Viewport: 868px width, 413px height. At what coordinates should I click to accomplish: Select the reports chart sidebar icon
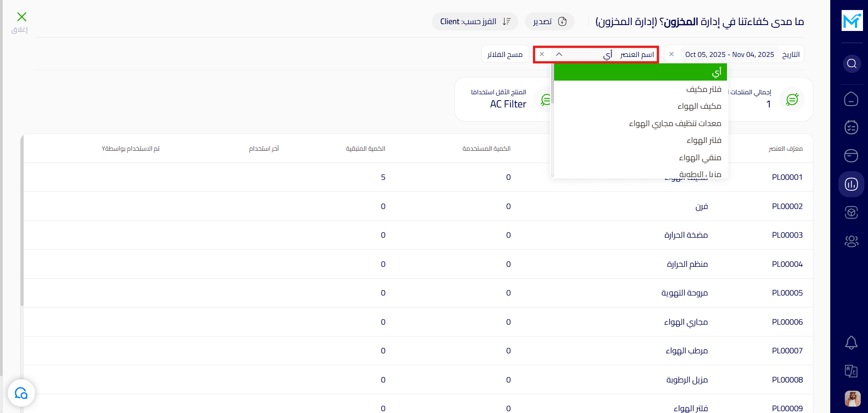[x=851, y=184]
